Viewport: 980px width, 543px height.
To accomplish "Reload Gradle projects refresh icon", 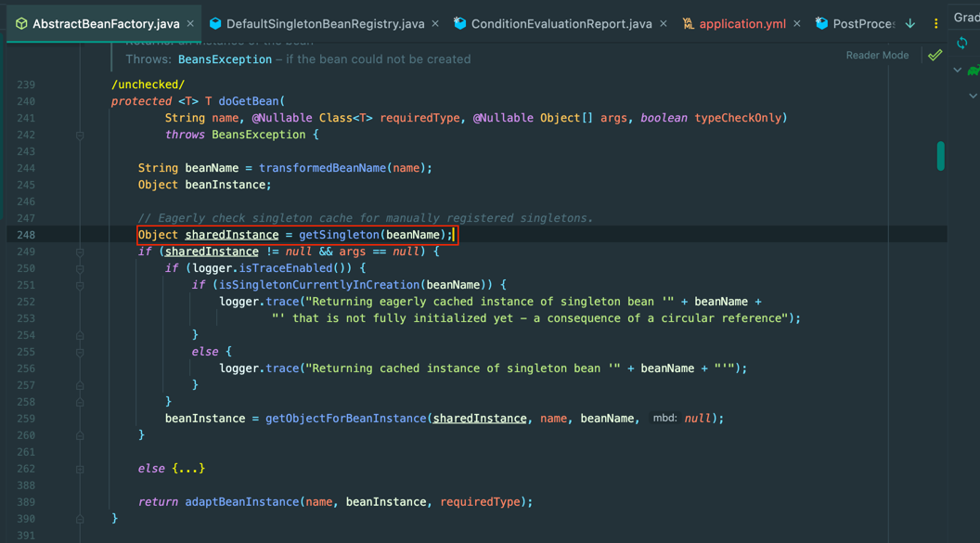I will [x=962, y=43].
